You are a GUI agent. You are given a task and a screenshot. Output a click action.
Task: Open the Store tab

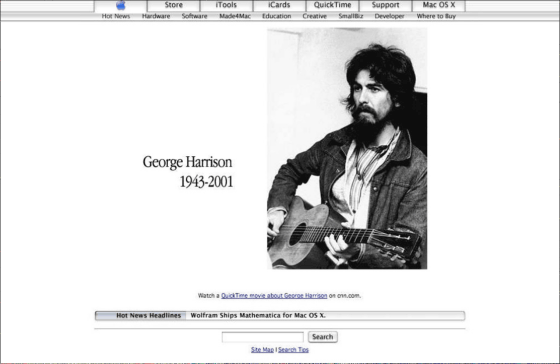pyautogui.click(x=174, y=5)
